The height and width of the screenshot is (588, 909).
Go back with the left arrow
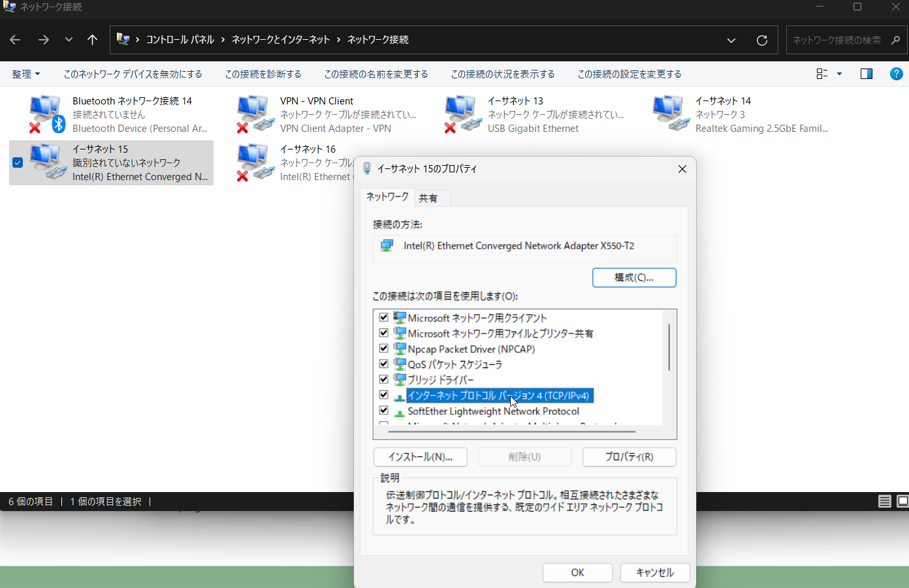[15, 40]
